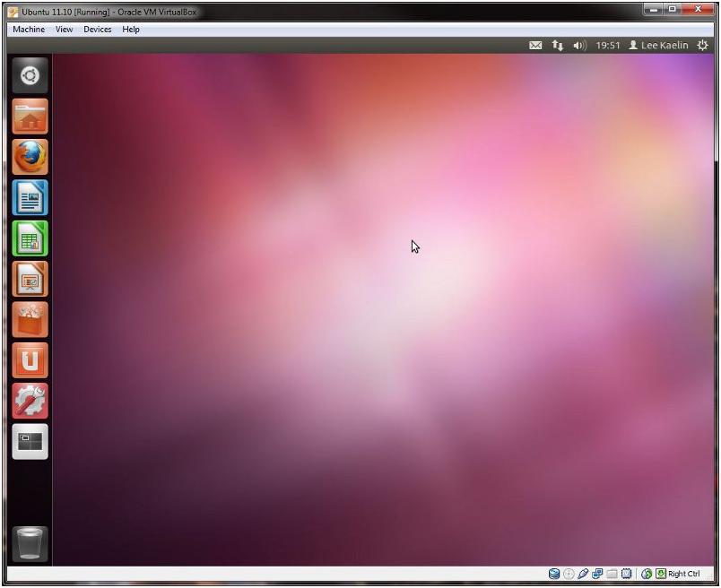Click the 19:51 clock indicator
The width and height of the screenshot is (721, 588).
tap(608, 45)
